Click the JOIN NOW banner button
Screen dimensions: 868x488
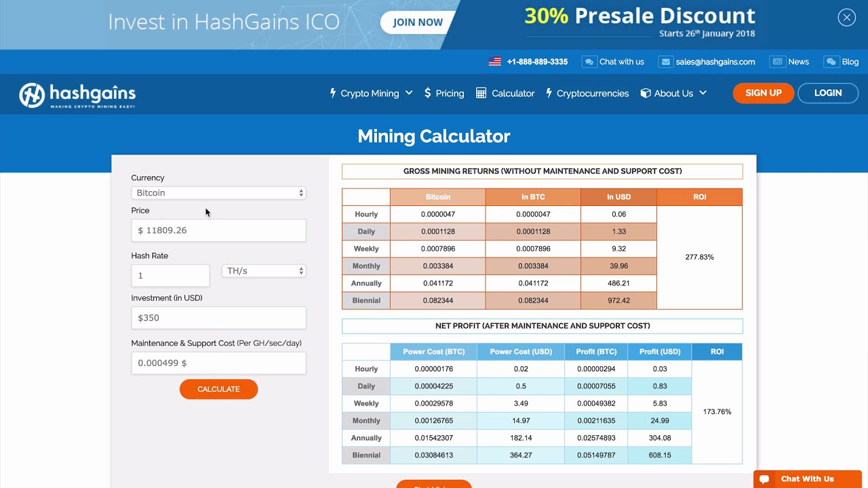[418, 22]
